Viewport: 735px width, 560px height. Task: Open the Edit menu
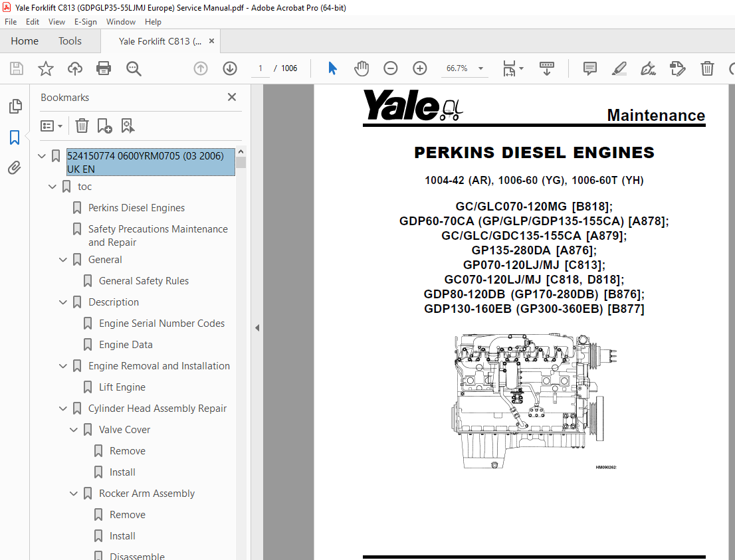click(x=33, y=21)
